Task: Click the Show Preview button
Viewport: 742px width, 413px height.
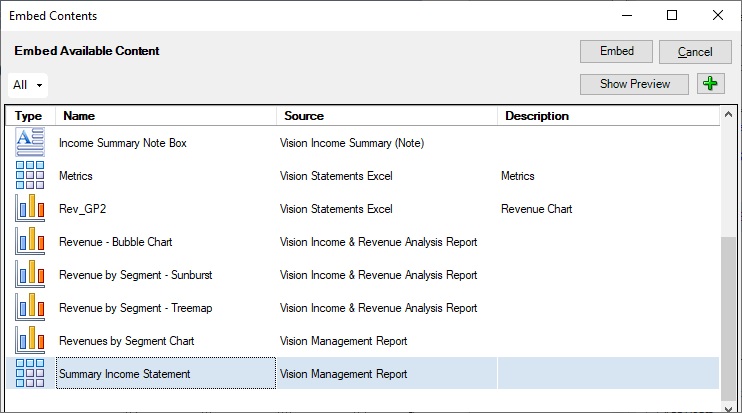Action: point(634,84)
